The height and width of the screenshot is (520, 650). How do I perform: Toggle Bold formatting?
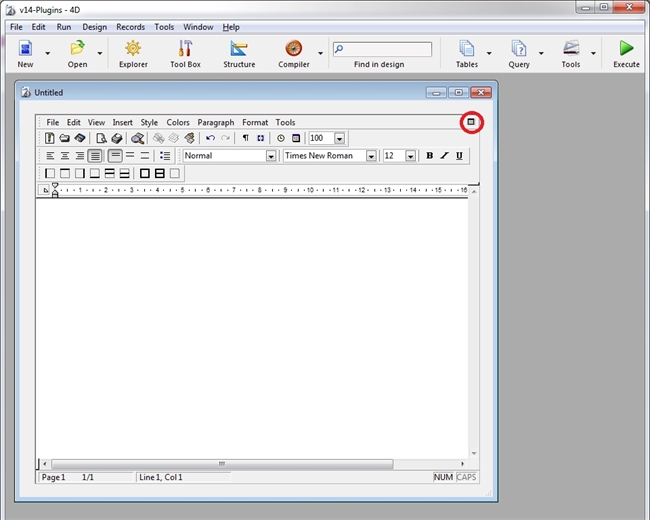pyautogui.click(x=429, y=156)
